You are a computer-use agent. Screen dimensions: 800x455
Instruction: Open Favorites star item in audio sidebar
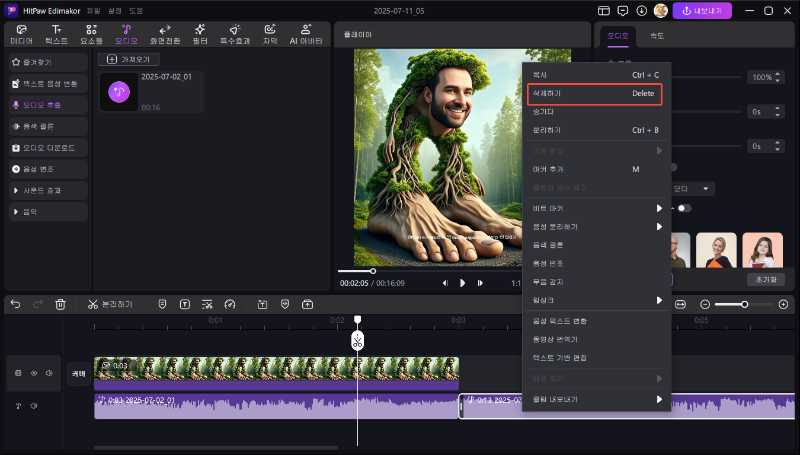click(48, 62)
